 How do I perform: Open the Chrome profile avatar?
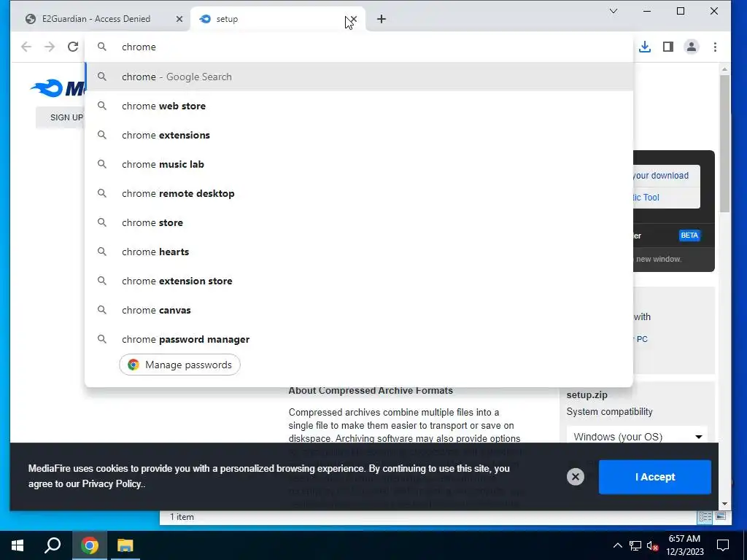tap(692, 47)
